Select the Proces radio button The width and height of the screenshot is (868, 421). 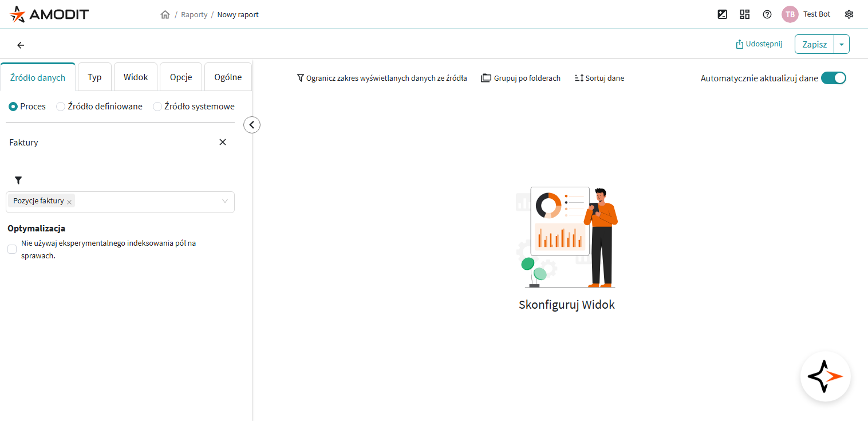click(x=13, y=107)
